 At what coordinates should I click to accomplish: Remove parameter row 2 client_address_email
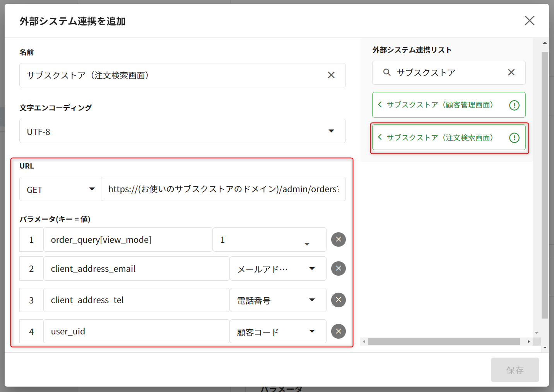[338, 269]
